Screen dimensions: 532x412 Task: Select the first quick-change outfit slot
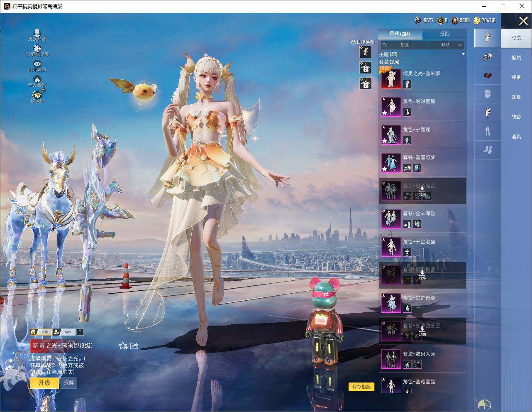365,52
